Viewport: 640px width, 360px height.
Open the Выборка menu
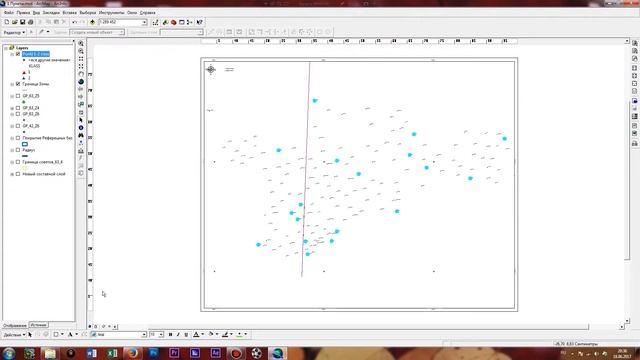click(x=88, y=13)
